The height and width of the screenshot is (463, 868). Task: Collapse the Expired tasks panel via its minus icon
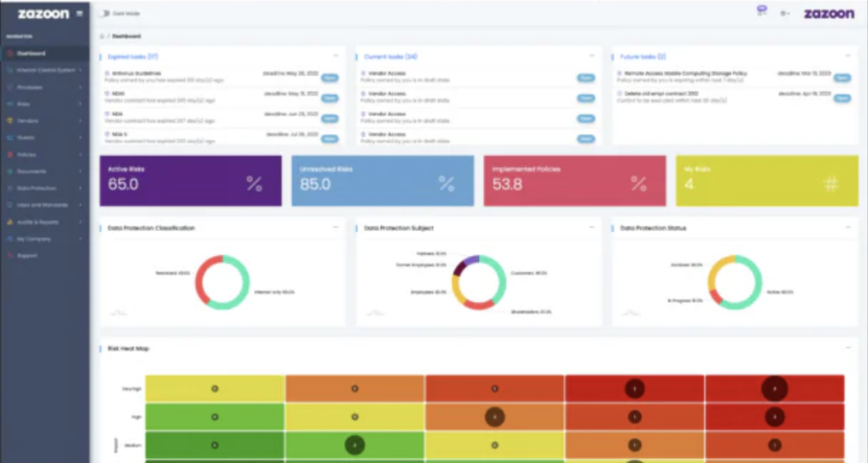[336, 56]
